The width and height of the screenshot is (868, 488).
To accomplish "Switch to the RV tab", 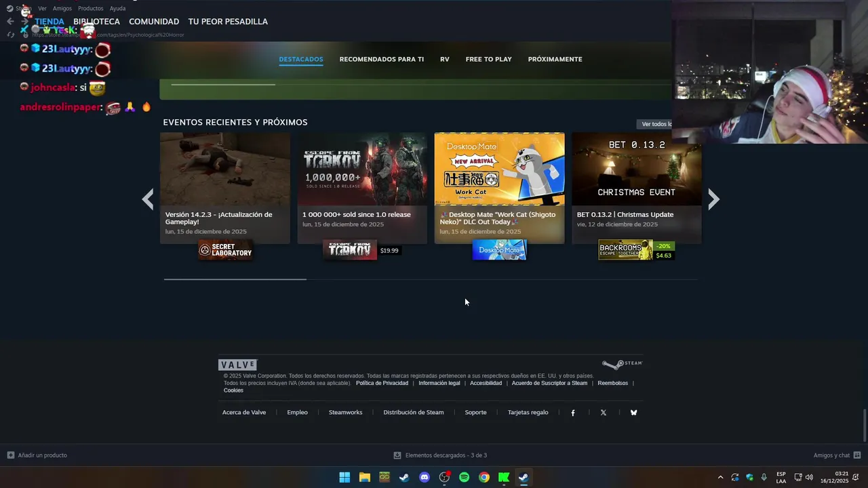I will (445, 59).
